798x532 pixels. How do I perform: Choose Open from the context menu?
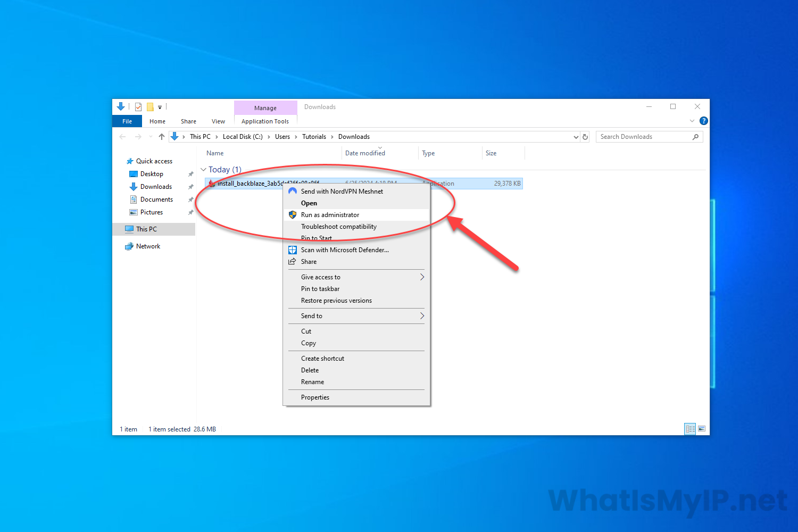click(356, 203)
